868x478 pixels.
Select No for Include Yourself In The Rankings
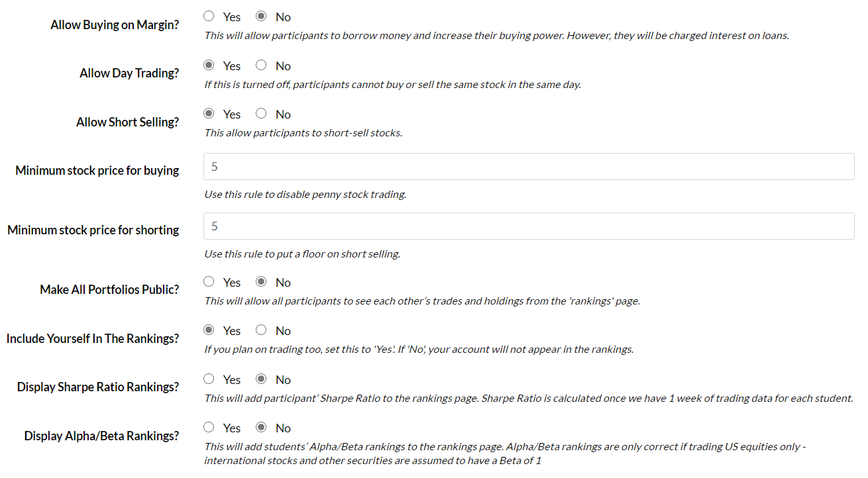click(261, 330)
